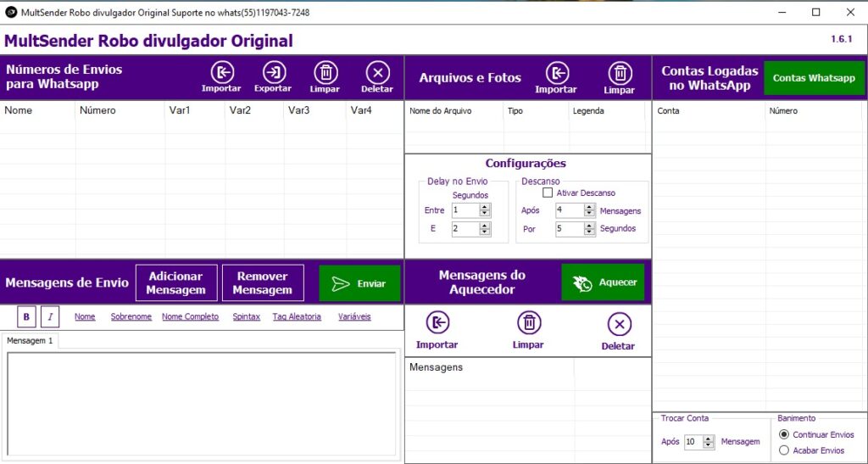Decrease the Por Segundos rest duration
Viewport: 868px width, 464px height.
590,232
